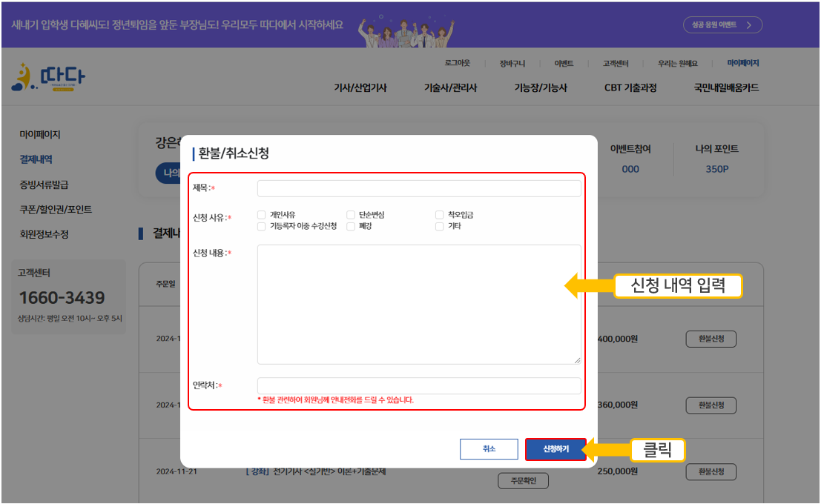Open the 장바구니 link

pyautogui.click(x=512, y=63)
